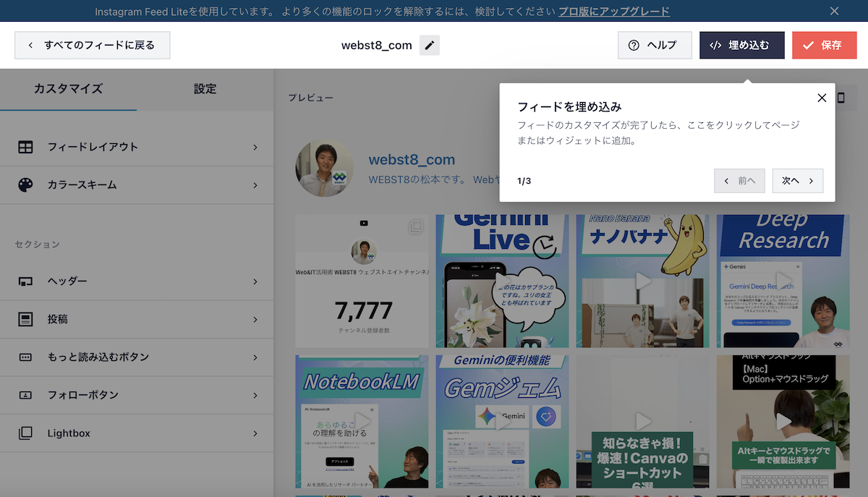
Task: Expand the フィードレイアウト chevron
Action: [255, 147]
